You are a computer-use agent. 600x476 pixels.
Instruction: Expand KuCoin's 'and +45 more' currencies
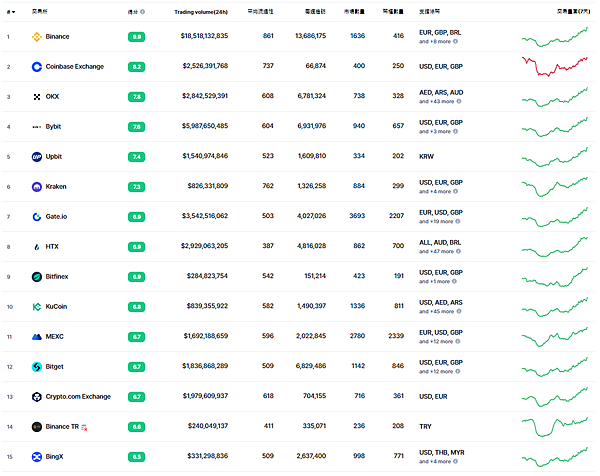[436, 311]
